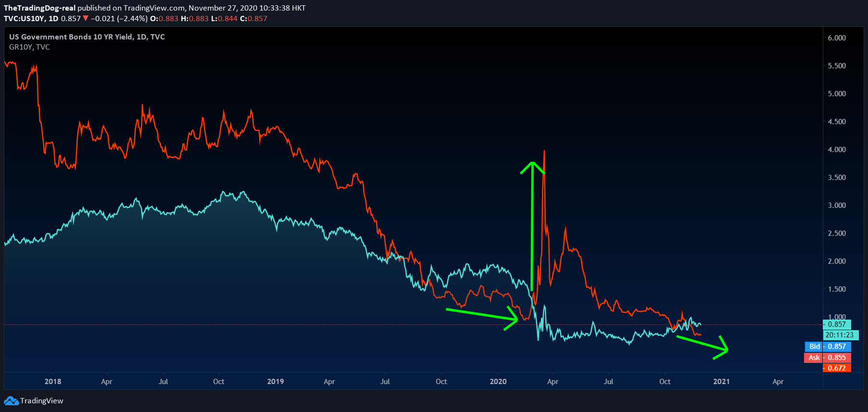Click the −0.021 (−2.44%) change value

119,18
